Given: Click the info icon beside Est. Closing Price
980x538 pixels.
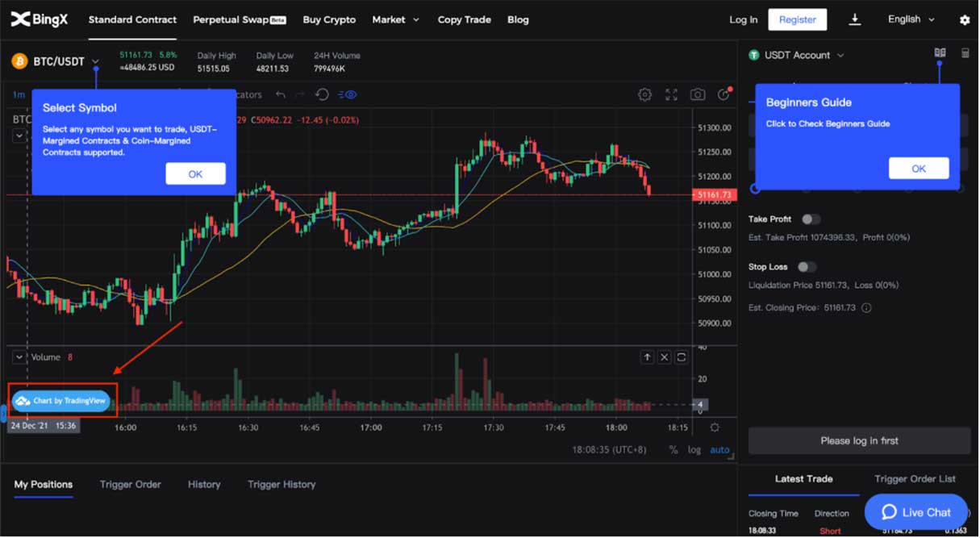Looking at the screenshot, I should coord(866,308).
